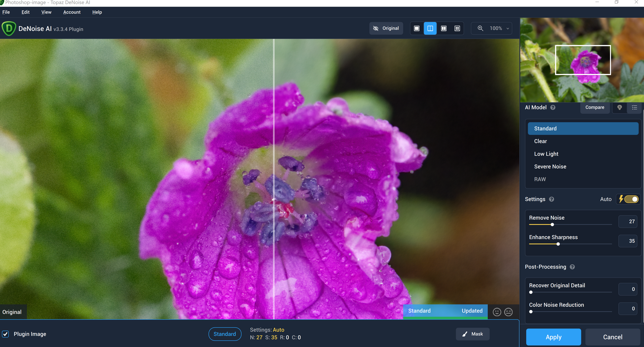Toggle the Auto settings switch
644x347 pixels.
pos(631,199)
